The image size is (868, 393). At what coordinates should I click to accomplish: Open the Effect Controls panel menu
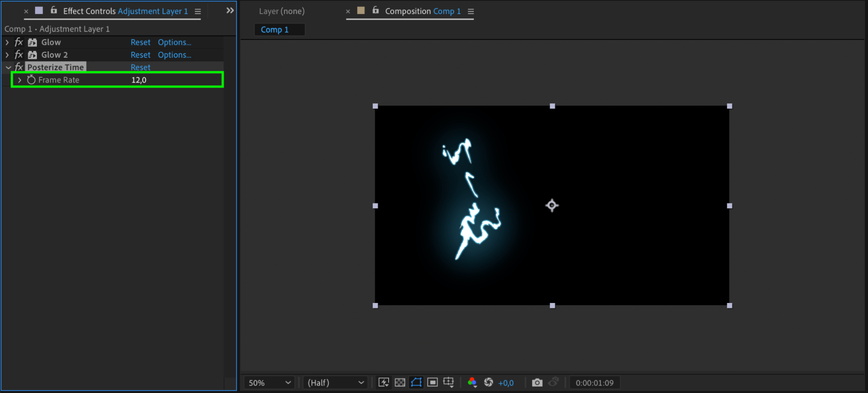click(198, 12)
